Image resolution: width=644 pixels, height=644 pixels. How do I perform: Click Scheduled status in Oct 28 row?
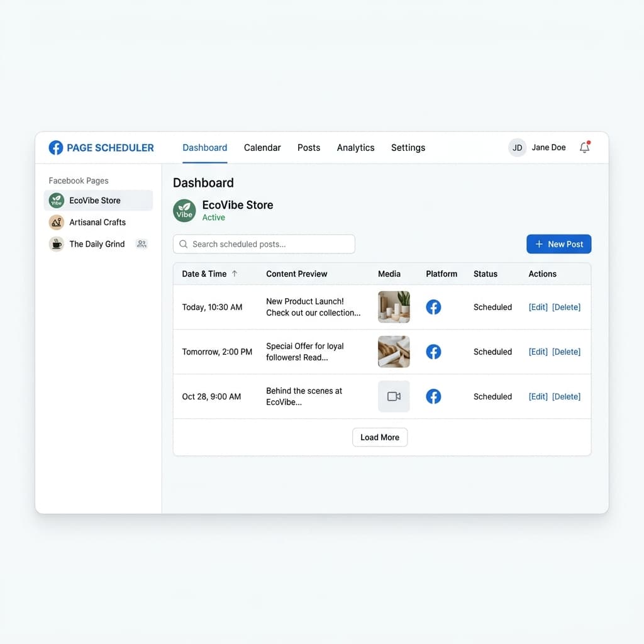(492, 396)
